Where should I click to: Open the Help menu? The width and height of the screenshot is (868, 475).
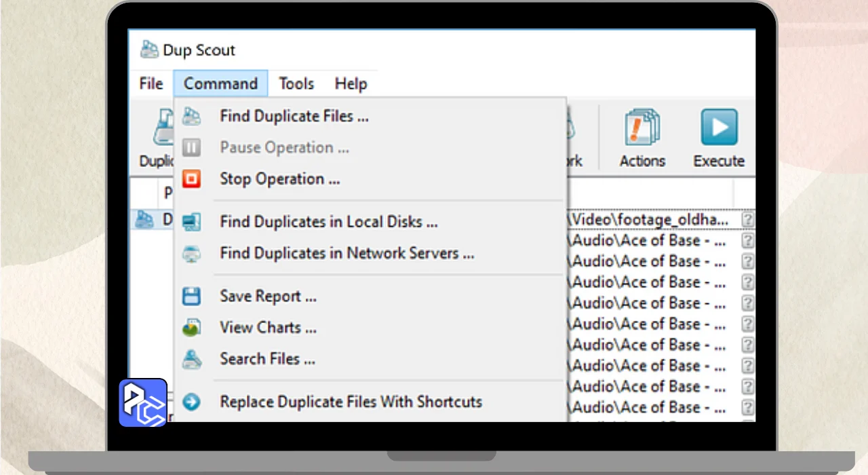351,84
